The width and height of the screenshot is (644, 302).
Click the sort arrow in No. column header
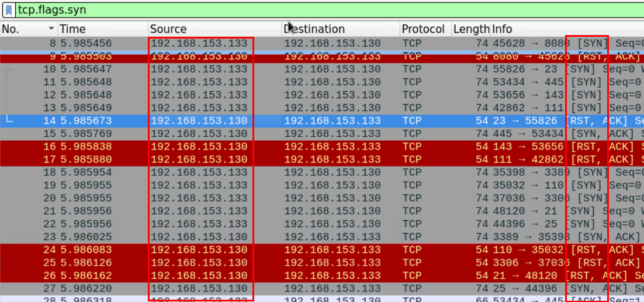pos(51,29)
